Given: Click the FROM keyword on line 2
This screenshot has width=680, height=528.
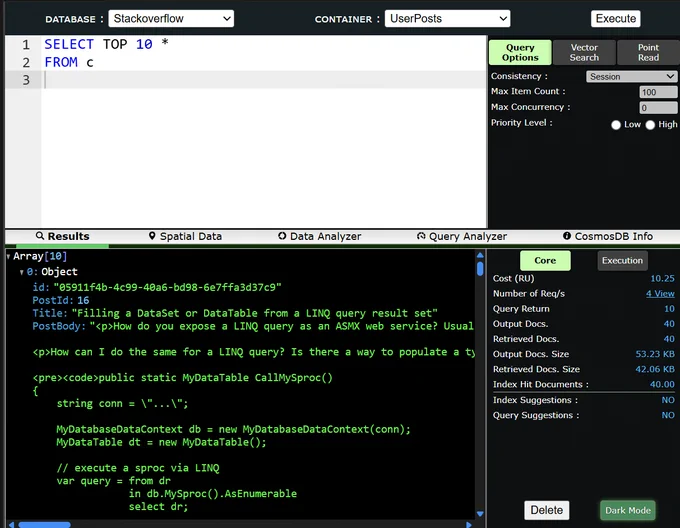Looking at the screenshot, I should 61,62.
